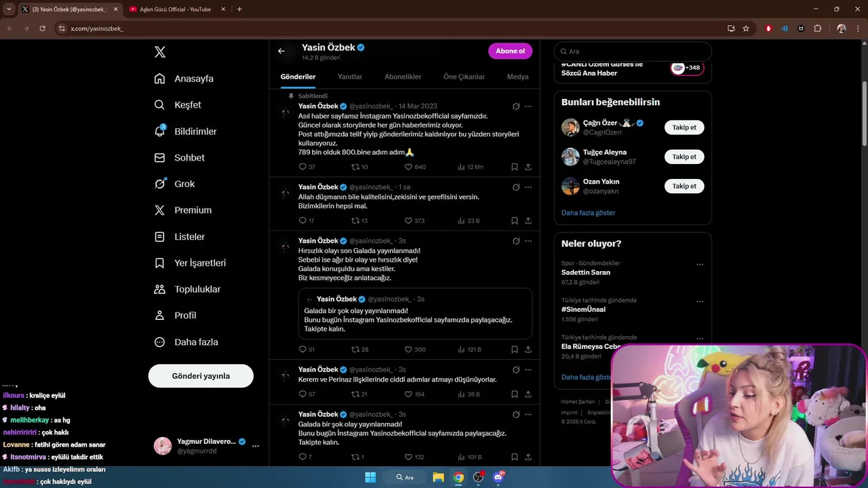Viewport: 868px width, 488px height.
Task: Open Bildirimler notifications
Action: [x=185, y=131]
